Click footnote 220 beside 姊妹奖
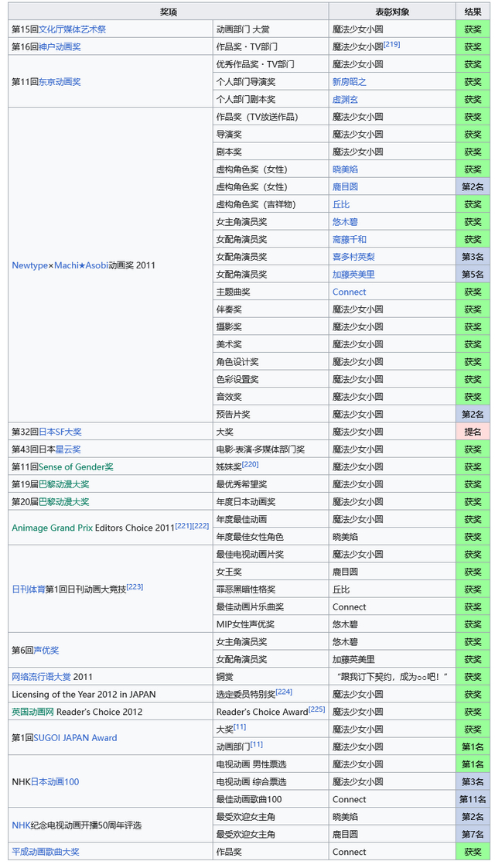 250,464
